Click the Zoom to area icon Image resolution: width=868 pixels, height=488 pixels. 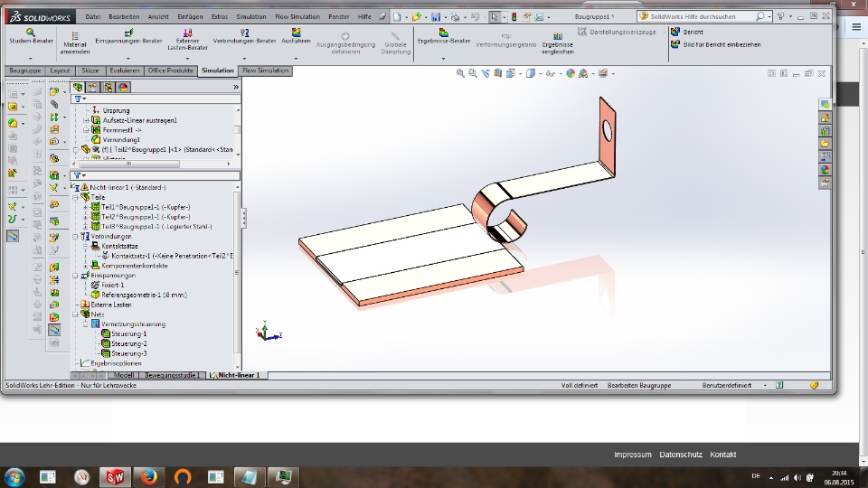(x=472, y=73)
